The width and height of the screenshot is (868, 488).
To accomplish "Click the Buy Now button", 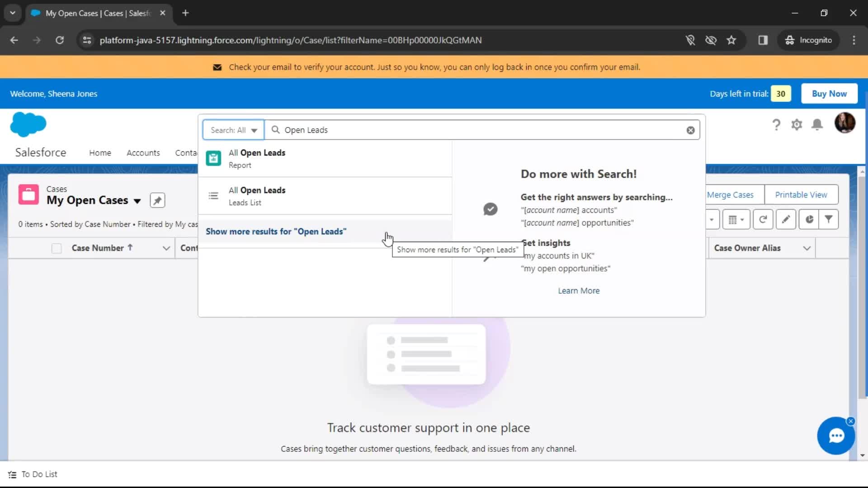I will (829, 94).
